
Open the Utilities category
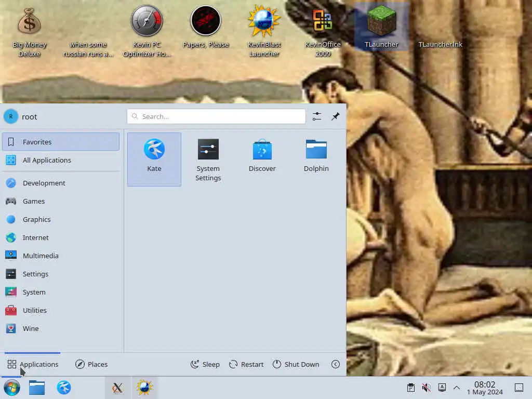pos(61,311)
